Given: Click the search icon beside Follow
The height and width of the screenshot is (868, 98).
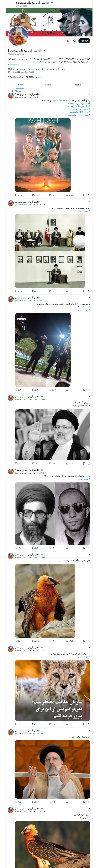Looking at the screenshot, I should (74, 41).
